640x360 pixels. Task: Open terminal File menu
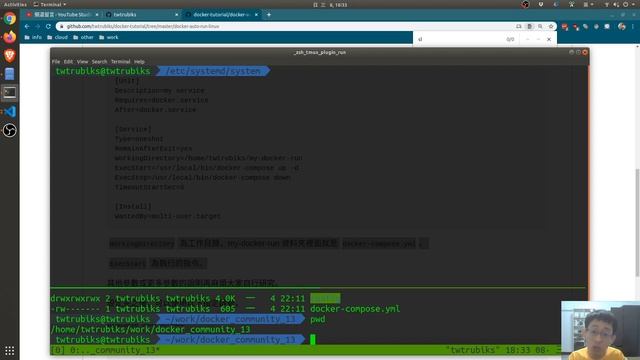pos(56,62)
